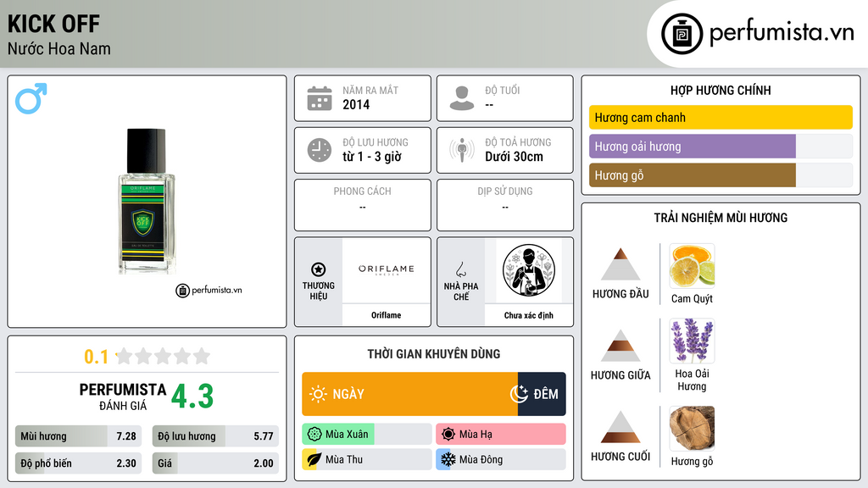The image size is (868, 488).
Task: Click the Hương cuối pyramid icon
Action: point(620,427)
